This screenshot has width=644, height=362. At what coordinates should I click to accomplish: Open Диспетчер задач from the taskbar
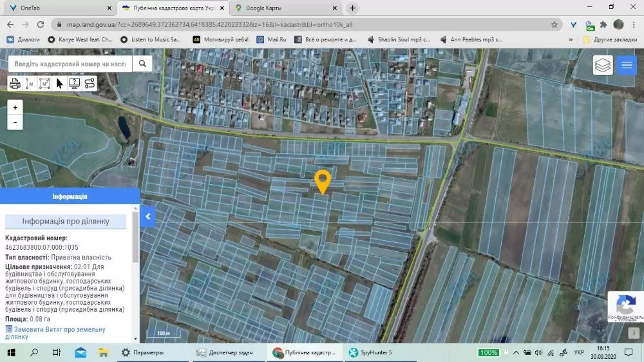pos(225,352)
